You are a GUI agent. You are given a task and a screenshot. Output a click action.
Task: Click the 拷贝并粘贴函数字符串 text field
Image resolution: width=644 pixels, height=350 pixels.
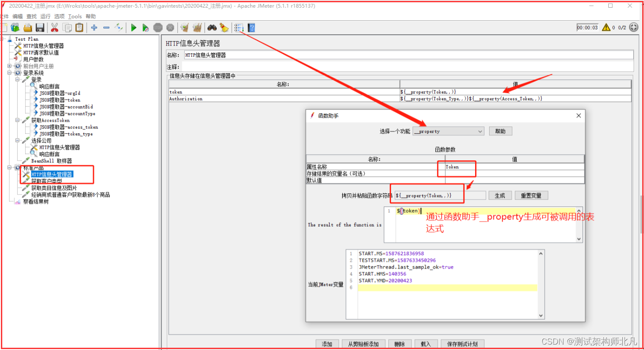440,196
